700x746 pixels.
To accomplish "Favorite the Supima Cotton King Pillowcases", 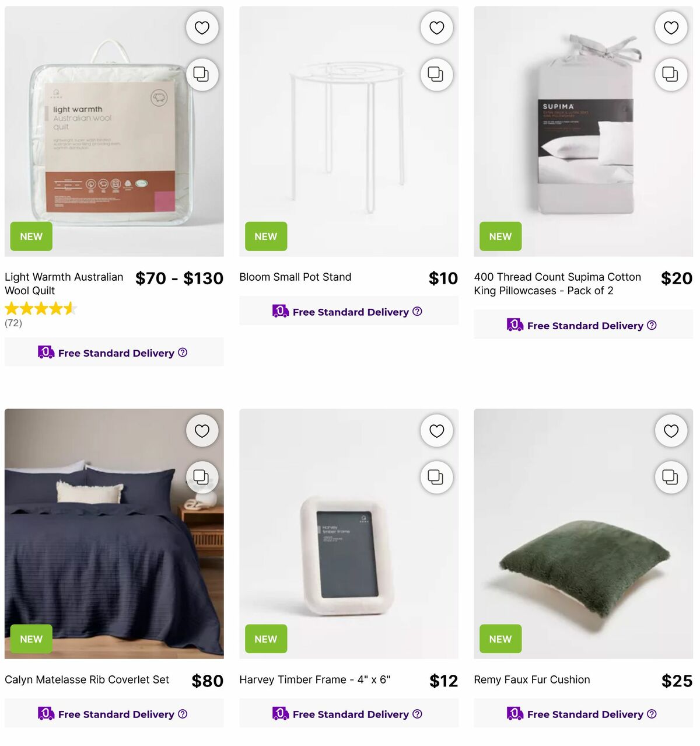I will (x=671, y=27).
